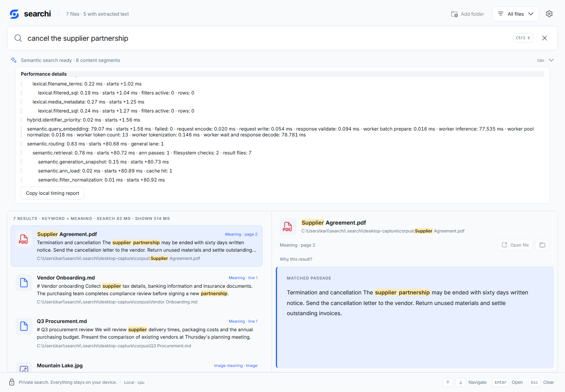Click the PDF icon of Supplier Agreement result
Viewport: 565px width, 392px height.
[x=24, y=240]
